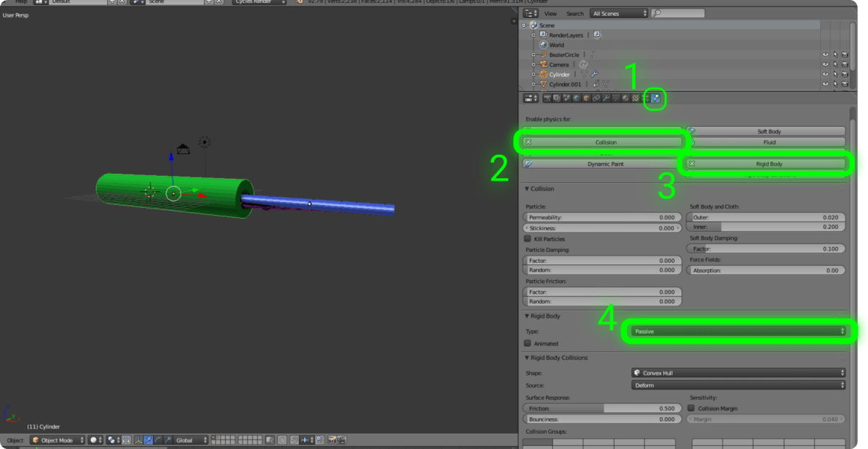The height and width of the screenshot is (449, 868).
Task: Toggle visibility eye for BezierCircle
Action: (x=825, y=55)
